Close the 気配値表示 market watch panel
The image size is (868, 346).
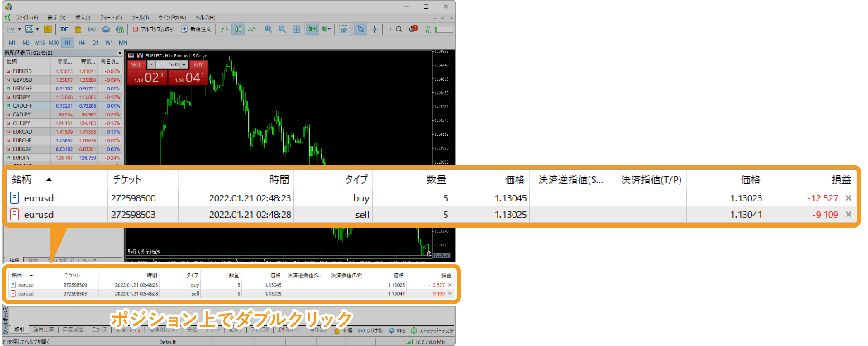[120, 53]
